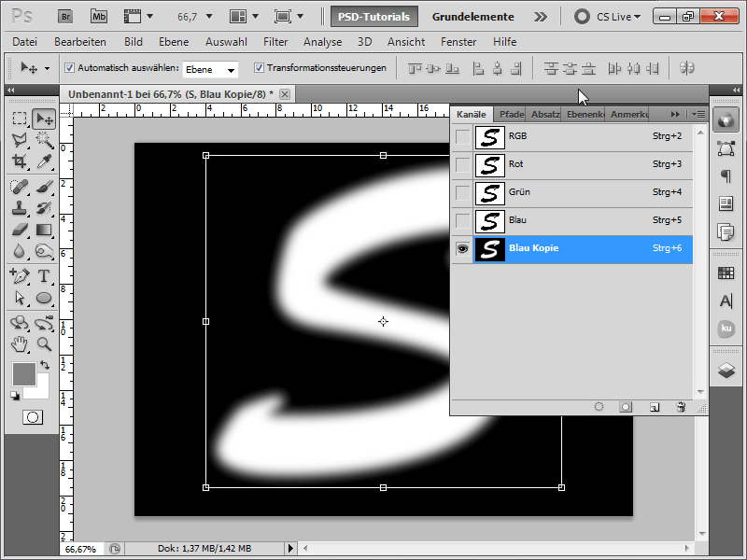This screenshot has width=747, height=560.
Task: Show the RGB channel visibility
Action: tap(462, 136)
